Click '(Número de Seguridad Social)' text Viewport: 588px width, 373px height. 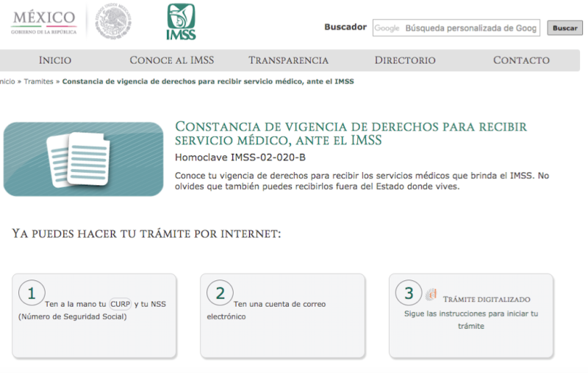(72, 316)
